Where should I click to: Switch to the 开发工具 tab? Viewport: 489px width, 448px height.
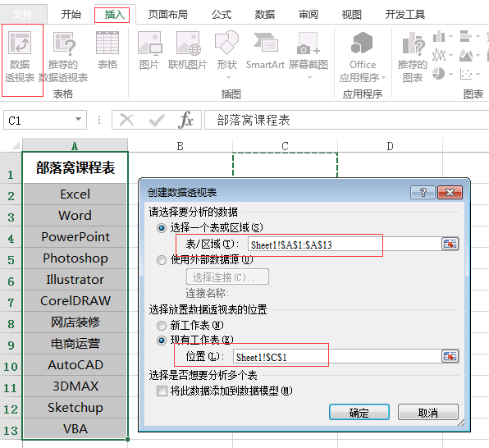click(x=405, y=14)
